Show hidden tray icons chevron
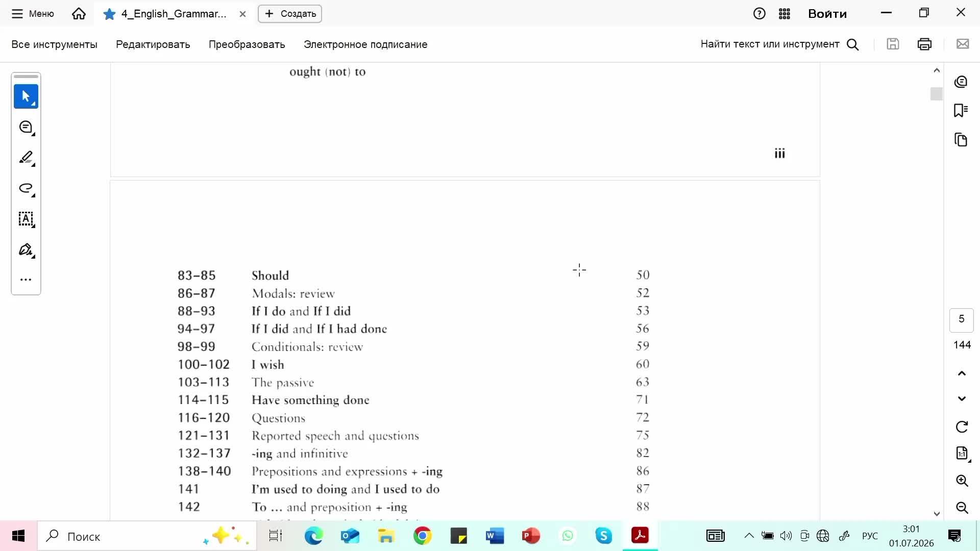 (749, 536)
